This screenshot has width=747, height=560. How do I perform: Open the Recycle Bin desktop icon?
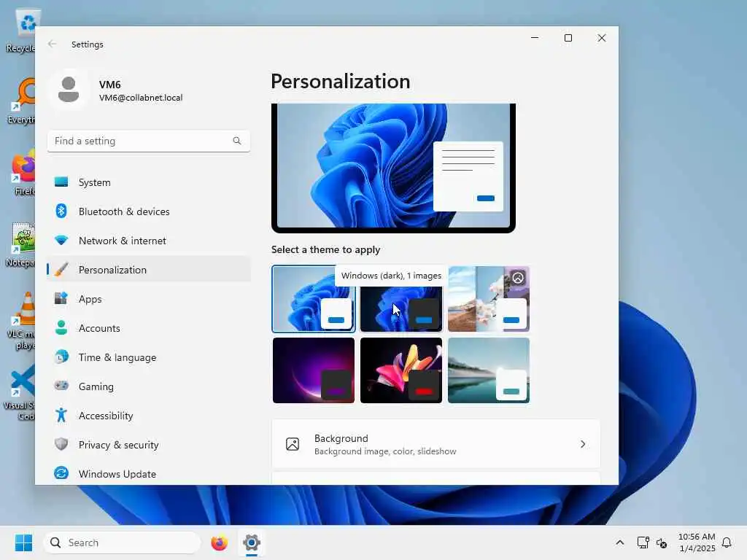coord(21,31)
